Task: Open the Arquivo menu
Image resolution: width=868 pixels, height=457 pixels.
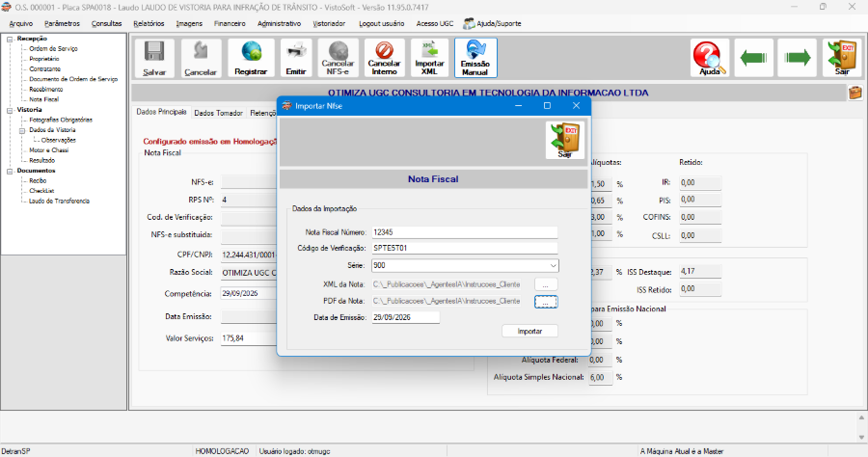Action: point(21,24)
